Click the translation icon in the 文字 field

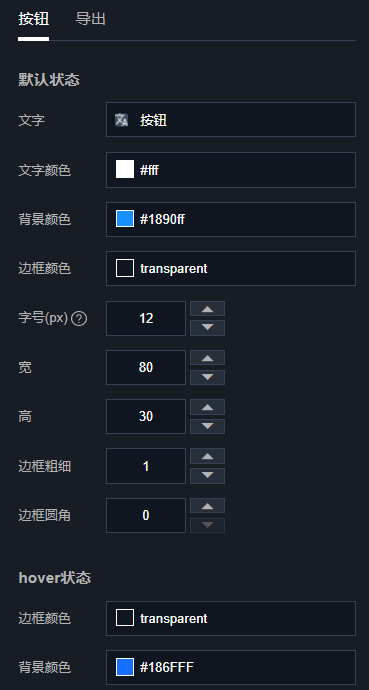tap(121, 120)
